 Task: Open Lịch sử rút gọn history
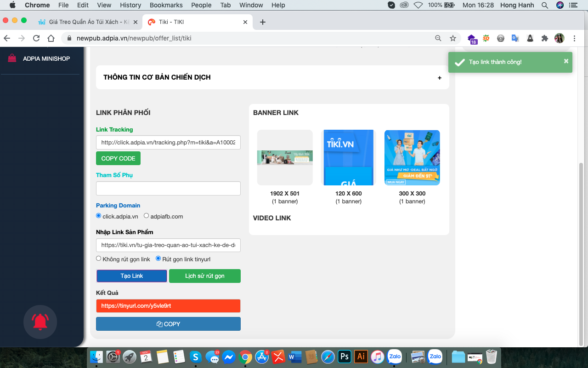click(x=205, y=276)
